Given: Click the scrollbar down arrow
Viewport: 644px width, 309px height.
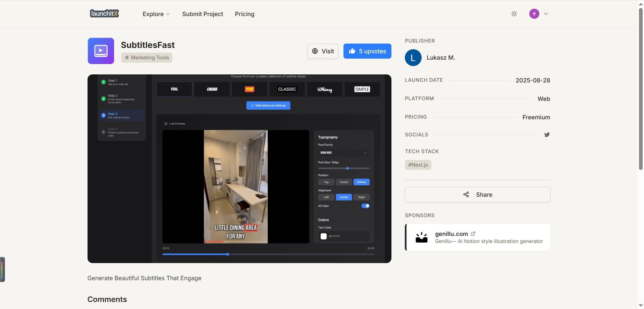Looking at the screenshot, I should [x=641, y=306].
